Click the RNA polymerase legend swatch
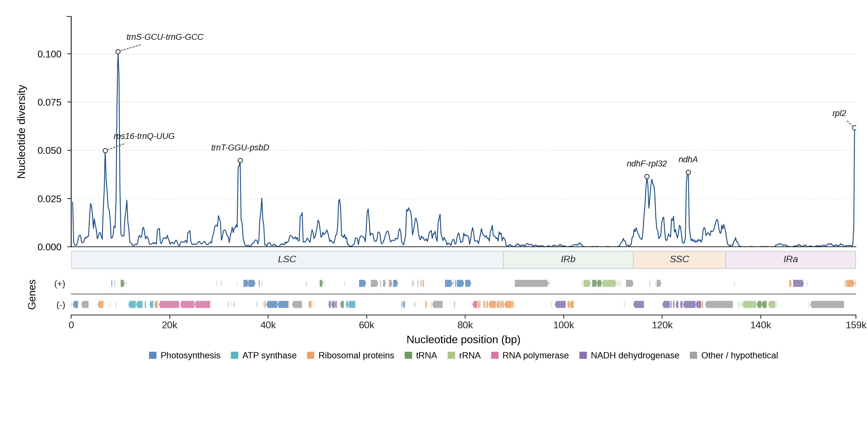Image resolution: width=868 pixels, height=422 pixels. (495, 355)
